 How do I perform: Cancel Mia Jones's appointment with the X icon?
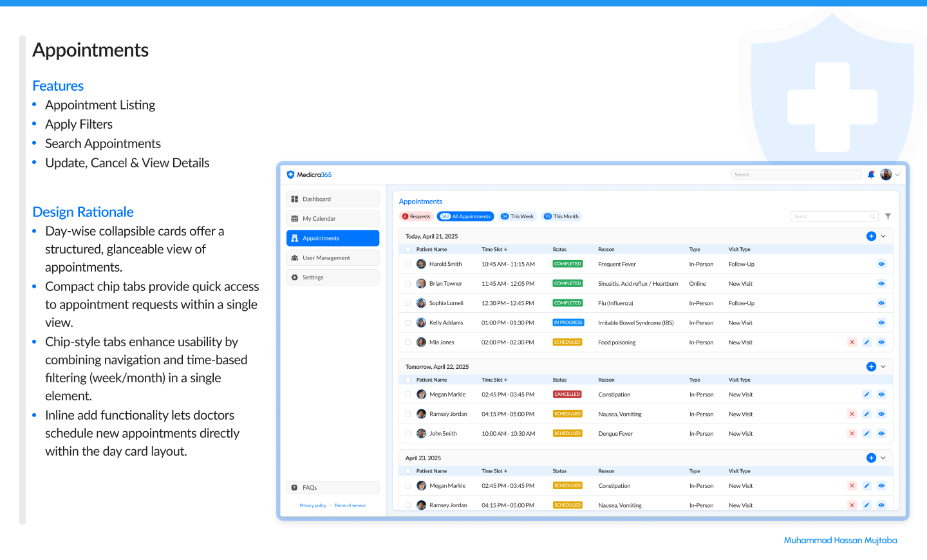(852, 342)
